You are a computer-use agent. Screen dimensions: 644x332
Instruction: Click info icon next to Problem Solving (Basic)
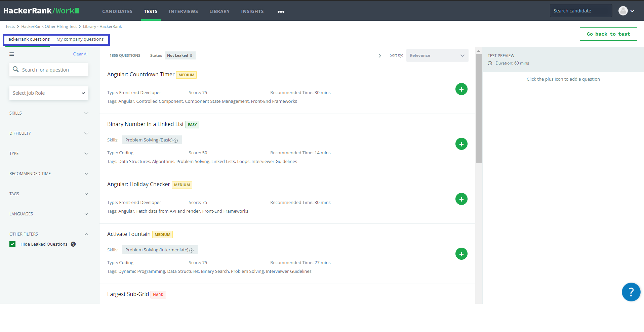pyautogui.click(x=175, y=140)
